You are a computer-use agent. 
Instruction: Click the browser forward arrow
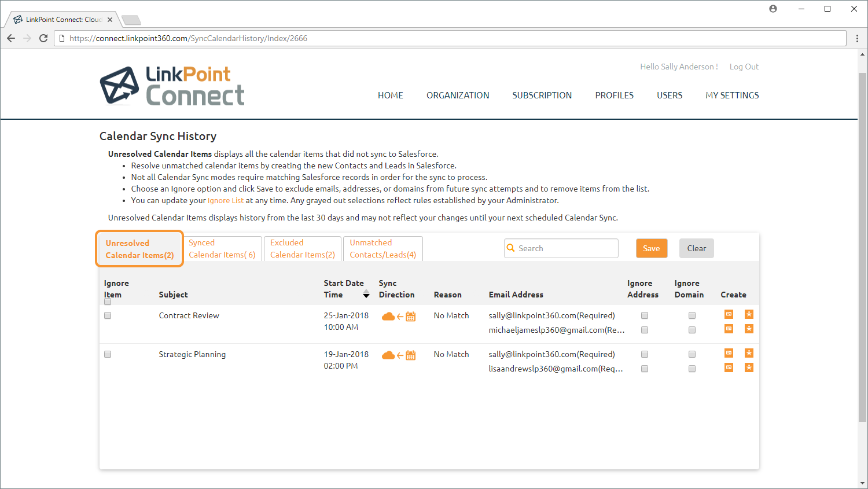point(27,38)
